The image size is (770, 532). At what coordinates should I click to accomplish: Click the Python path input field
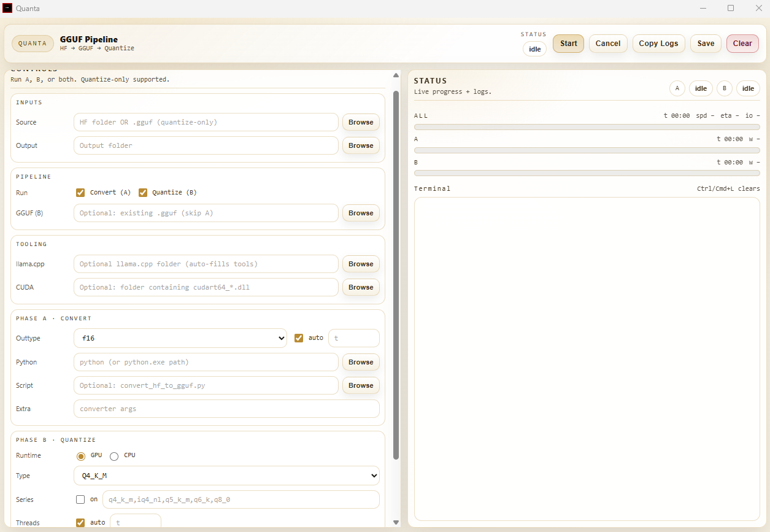(206, 362)
